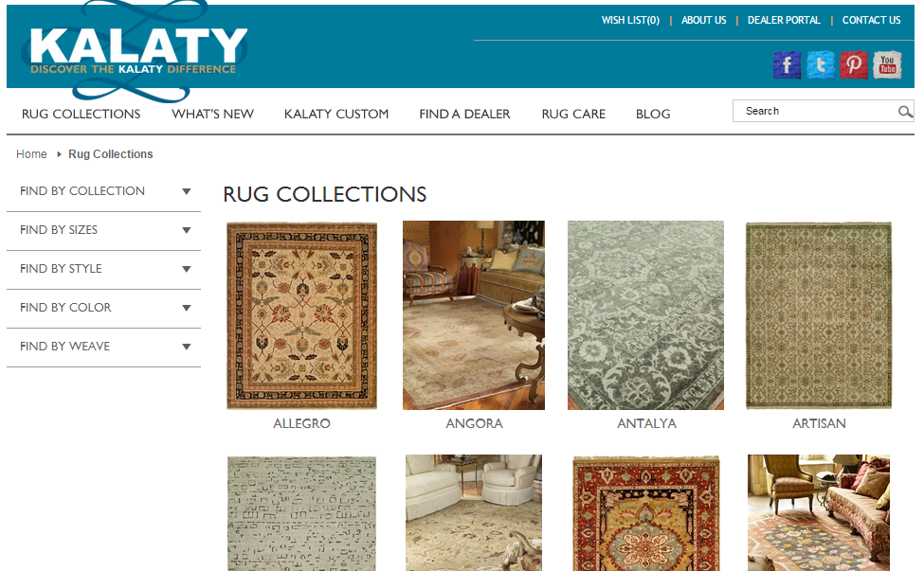
Task: Open the Rug Collections menu
Action: [81, 115]
